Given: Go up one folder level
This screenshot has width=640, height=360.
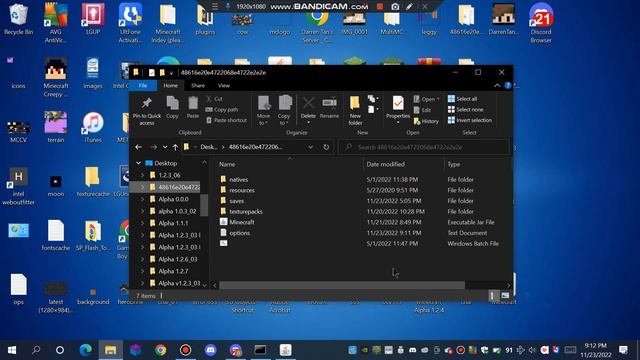Looking at the screenshot, I should coord(175,147).
